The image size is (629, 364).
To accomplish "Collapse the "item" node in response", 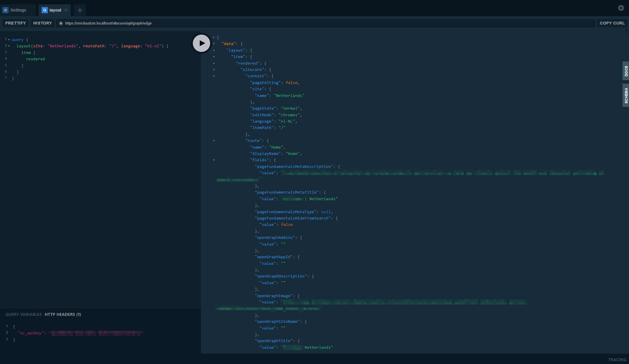I will click(214, 57).
